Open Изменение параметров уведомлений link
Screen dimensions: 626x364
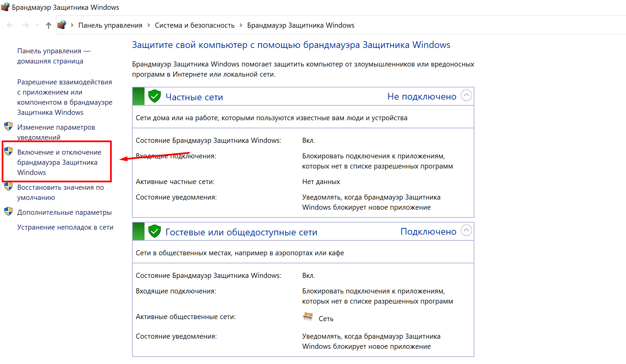point(56,132)
